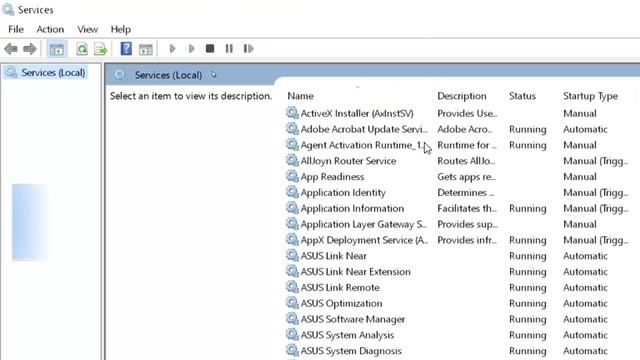The width and height of the screenshot is (640, 360).
Task: Toggle the Show/Hide Console Tree icon
Action: pyautogui.click(x=56, y=49)
